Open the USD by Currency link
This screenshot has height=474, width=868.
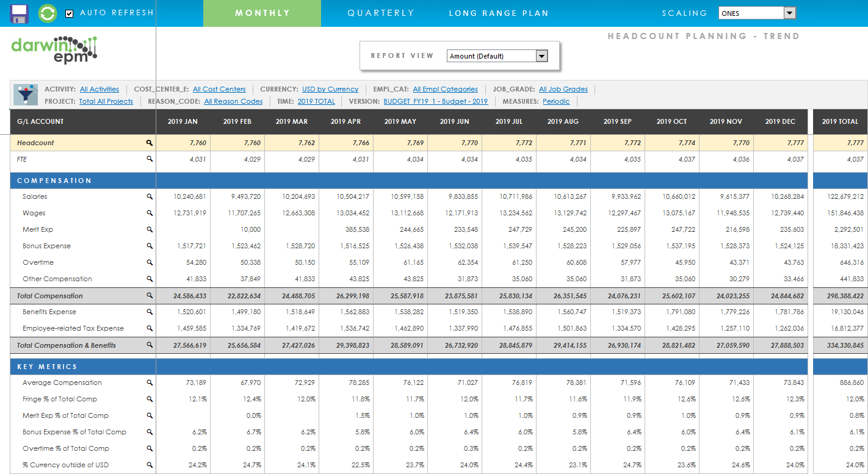point(330,89)
